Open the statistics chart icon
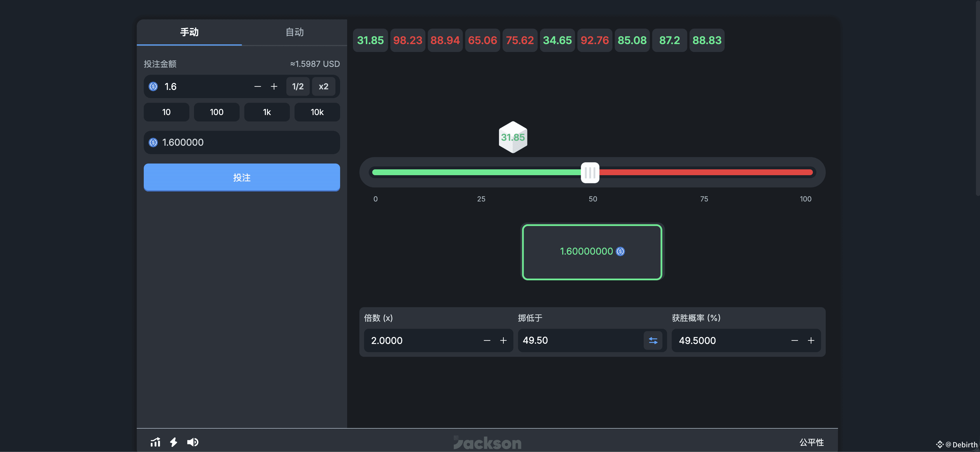980x452 pixels. [x=155, y=442]
